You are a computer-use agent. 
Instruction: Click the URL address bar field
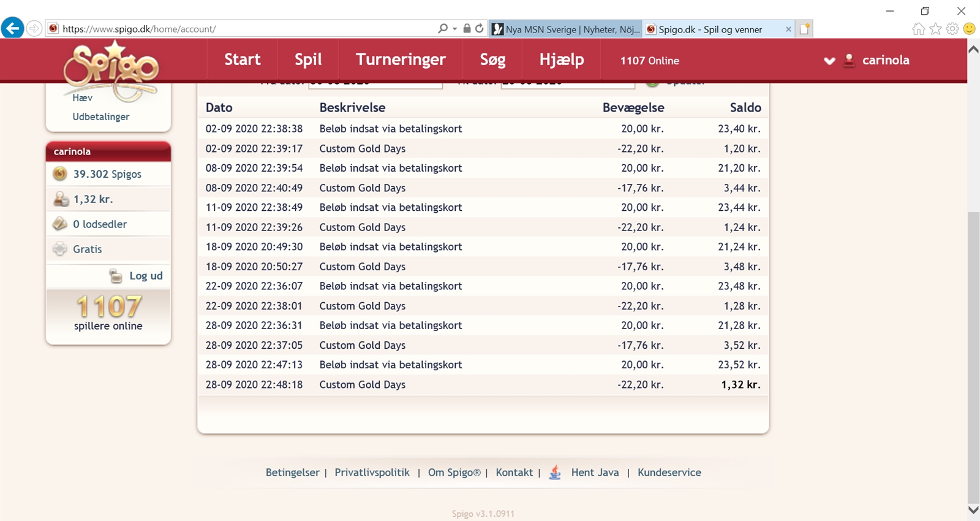[x=245, y=29]
